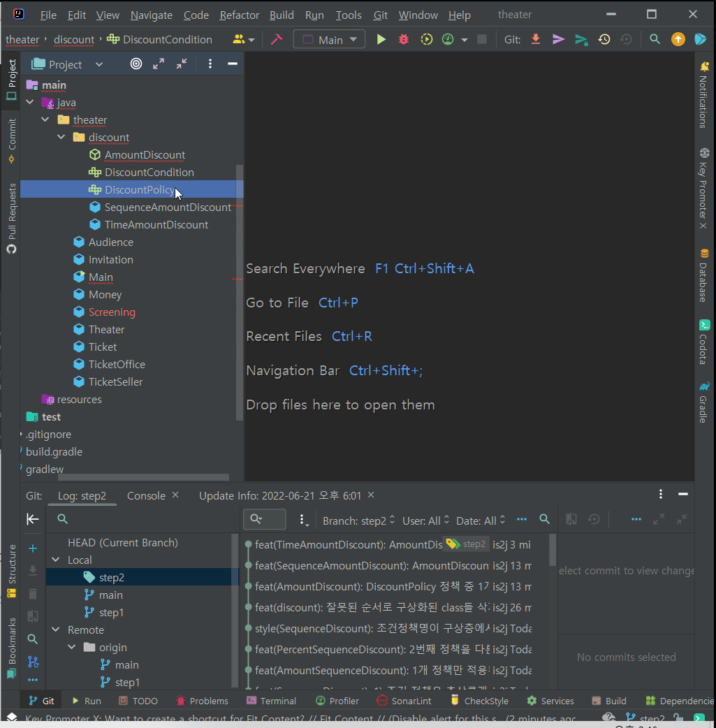716x728 pixels.
Task: Hide the Project tool window
Action: (233, 64)
